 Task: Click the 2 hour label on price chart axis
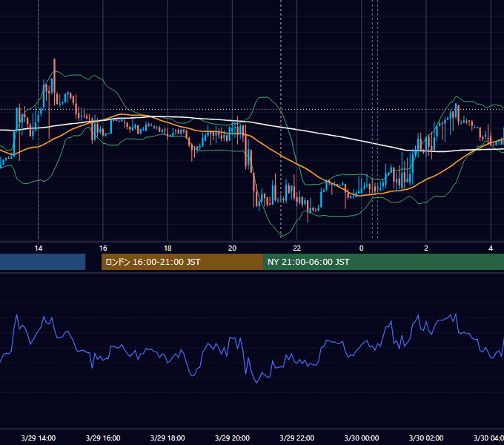click(426, 248)
